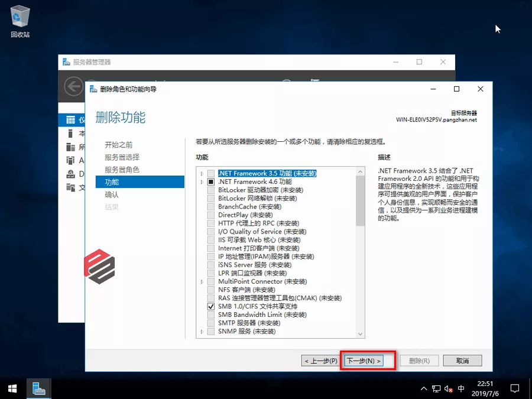This screenshot has width=532, height=399.
Task: Click the Server Manager back arrow
Action: coord(73,87)
